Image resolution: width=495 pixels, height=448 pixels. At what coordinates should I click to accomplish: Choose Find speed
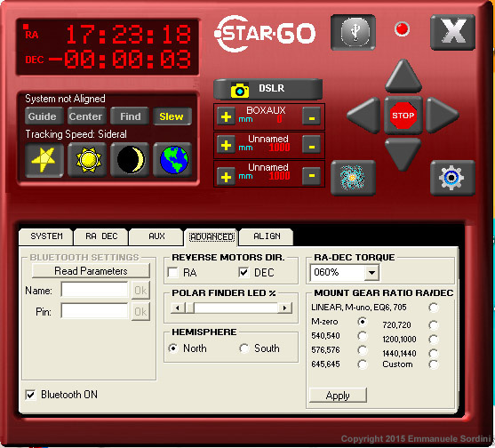click(x=130, y=116)
